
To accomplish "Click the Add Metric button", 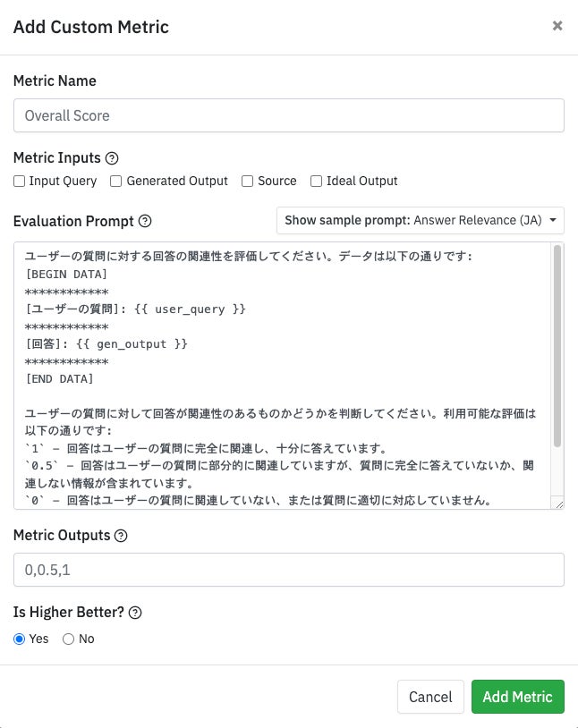I will pos(517,697).
